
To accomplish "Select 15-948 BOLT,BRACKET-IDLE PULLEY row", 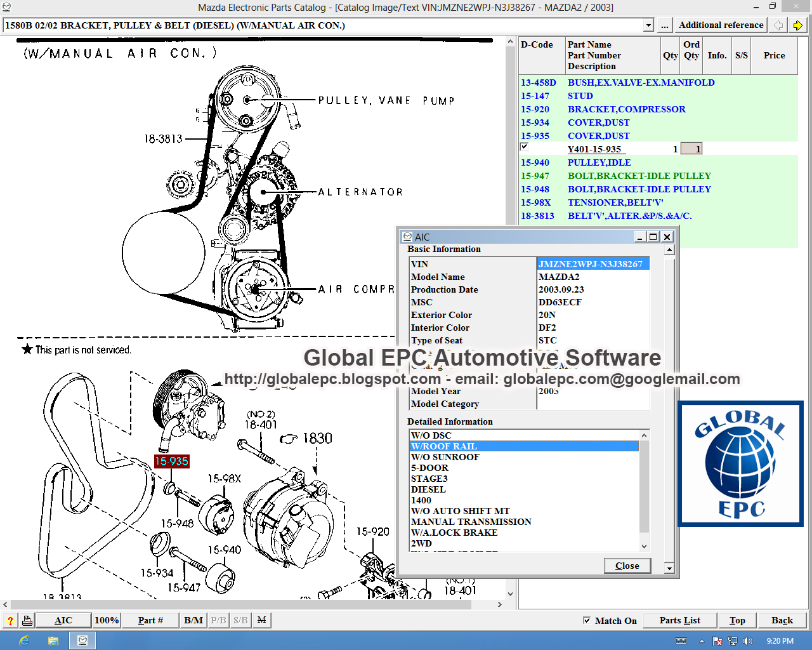I will 658,189.
